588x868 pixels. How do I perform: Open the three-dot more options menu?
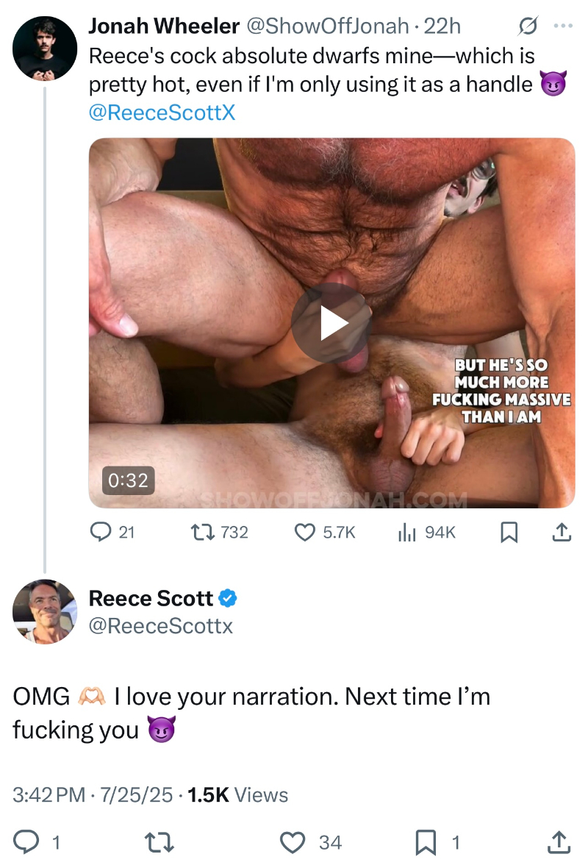[562, 26]
